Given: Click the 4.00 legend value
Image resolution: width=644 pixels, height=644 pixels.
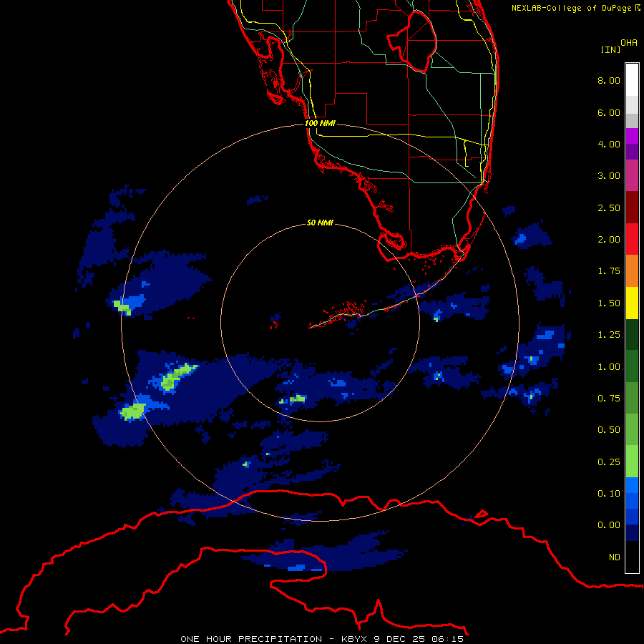Looking at the screenshot, I should [609, 144].
